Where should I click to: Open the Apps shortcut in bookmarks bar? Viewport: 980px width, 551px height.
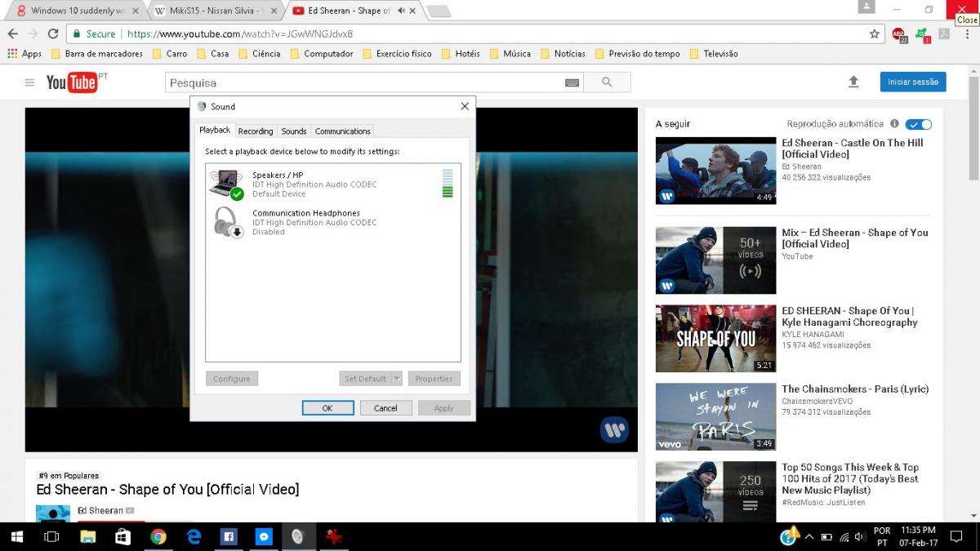click(x=24, y=54)
